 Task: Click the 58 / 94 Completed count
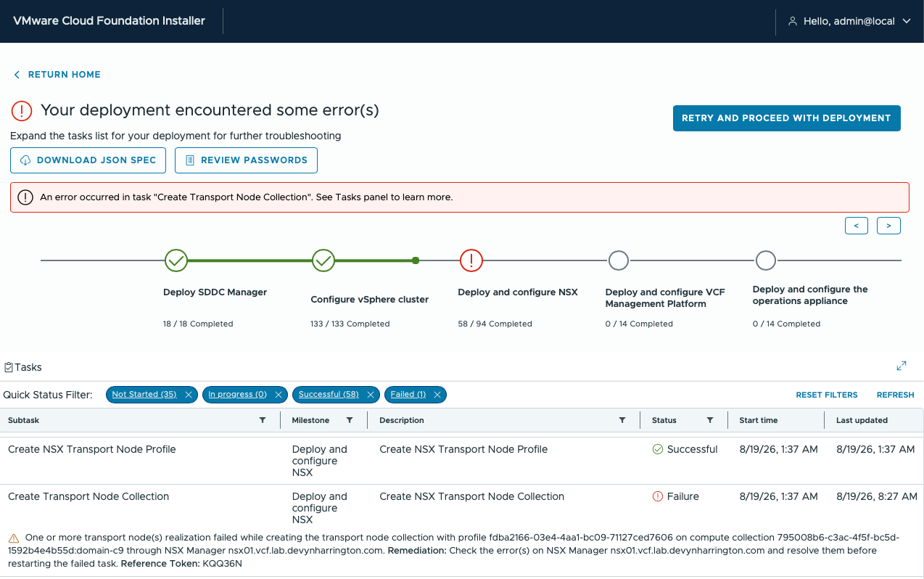coord(495,324)
